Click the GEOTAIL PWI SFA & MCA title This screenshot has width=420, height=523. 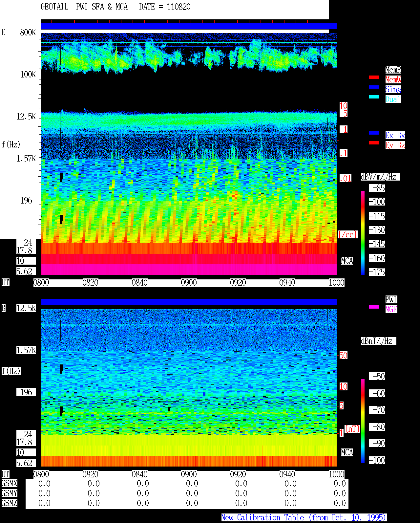(84, 7)
